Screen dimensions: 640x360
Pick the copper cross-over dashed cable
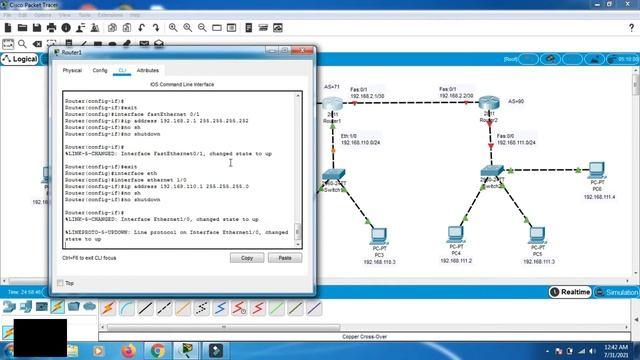tap(164, 309)
